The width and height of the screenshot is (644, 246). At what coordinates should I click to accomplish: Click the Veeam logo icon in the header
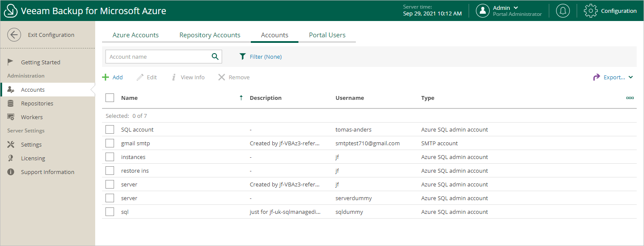click(x=11, y=11)
